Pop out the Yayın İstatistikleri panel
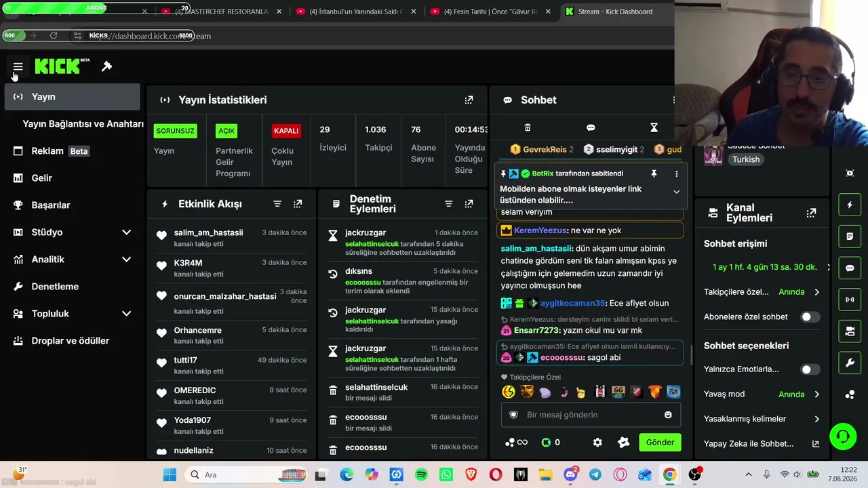868x488 pixels. 469,100
